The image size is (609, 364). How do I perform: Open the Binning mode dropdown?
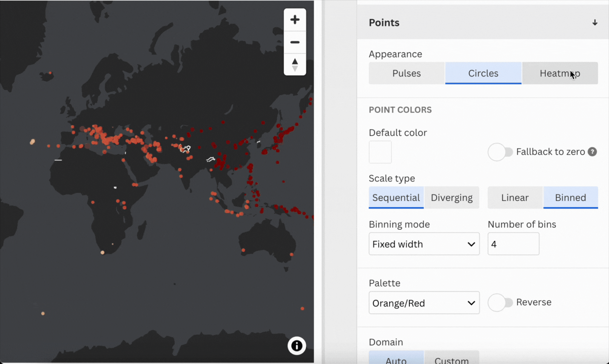[424, 244]
